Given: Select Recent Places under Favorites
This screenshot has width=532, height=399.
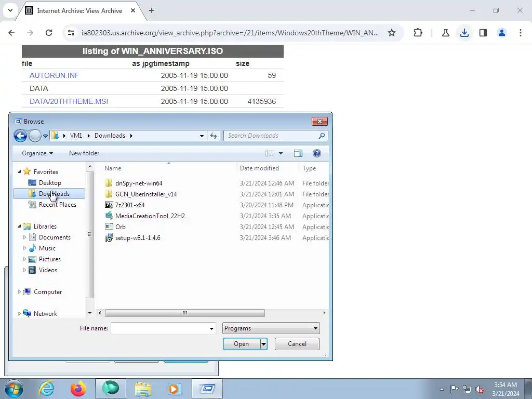Looking at the screenshot, I should pos(57,205).
